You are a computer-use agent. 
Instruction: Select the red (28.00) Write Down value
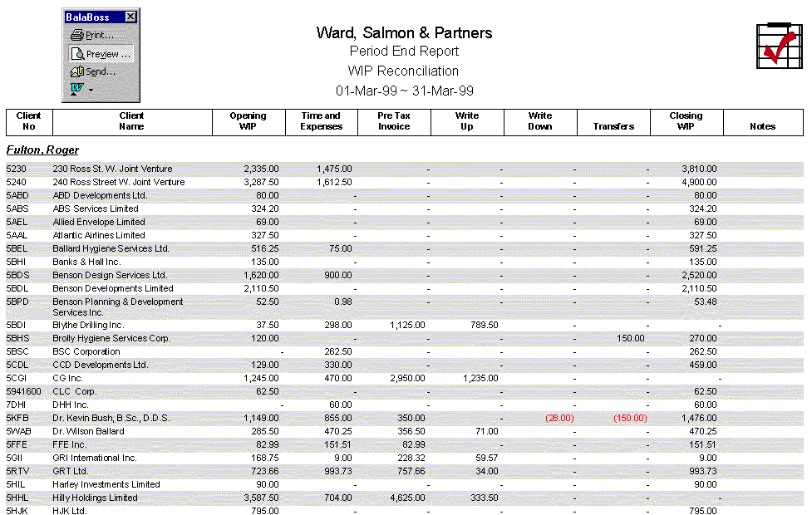[559, 419]
